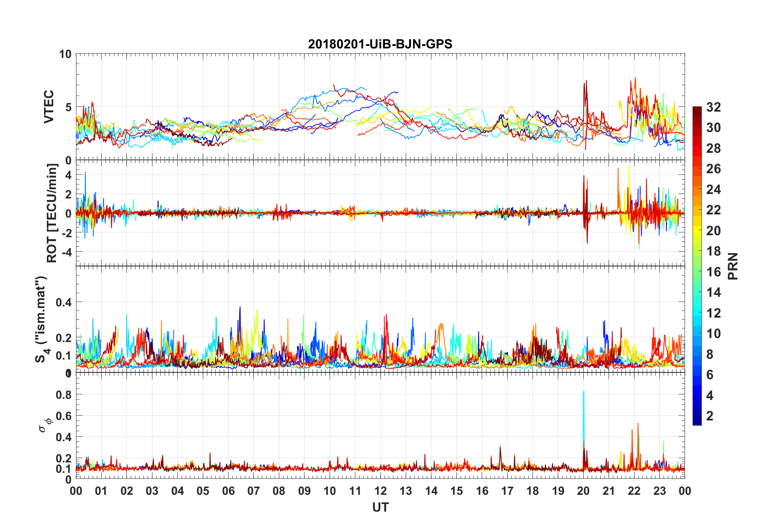Select x-axis hour tick label 15
This screenshot has width=761, height=532.
pos(457,491)
